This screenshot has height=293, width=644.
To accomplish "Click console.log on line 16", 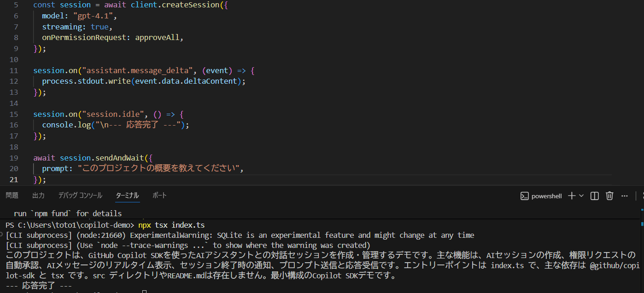I will 66,125.
